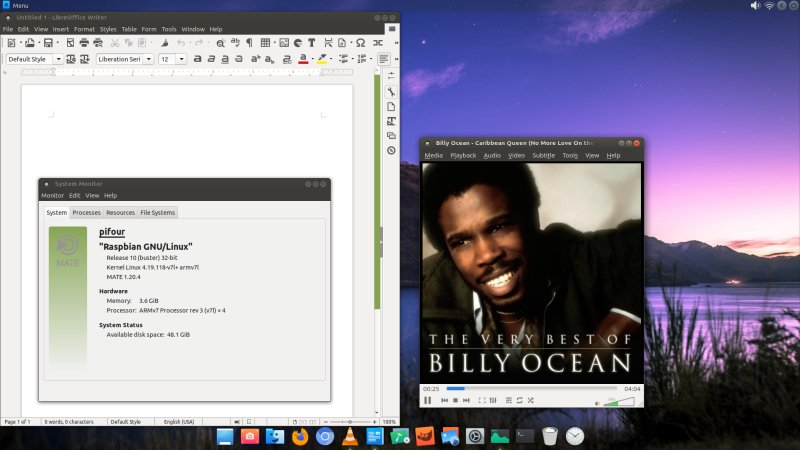Toggle VLC random shuffle
This screenshot has width=800, height=450.
pyautogui.click(x=530, y=400)
